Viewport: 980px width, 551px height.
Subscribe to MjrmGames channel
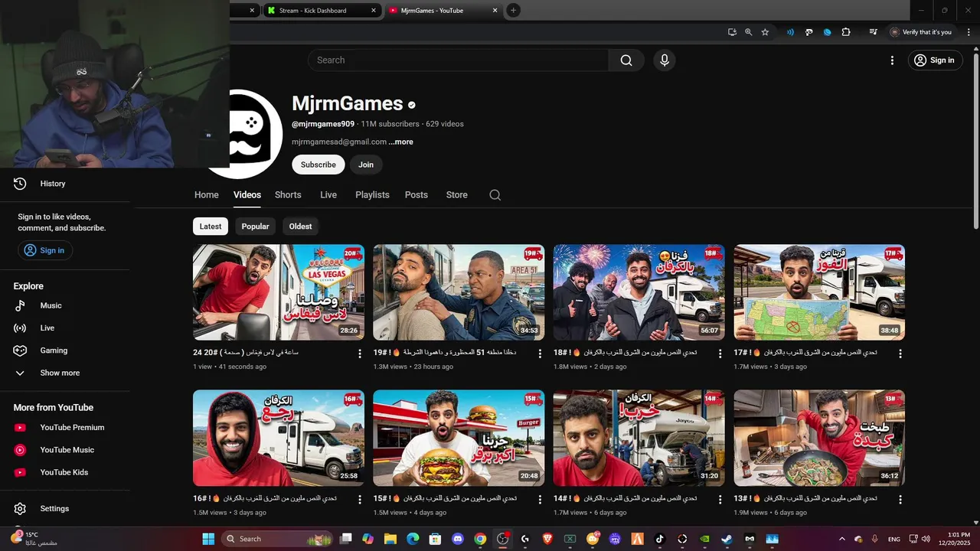318,165
